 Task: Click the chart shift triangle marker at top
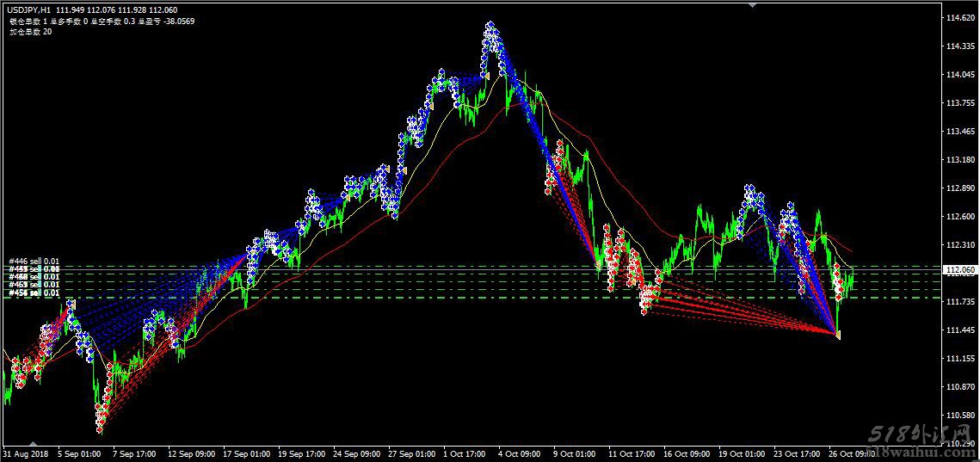753,5
